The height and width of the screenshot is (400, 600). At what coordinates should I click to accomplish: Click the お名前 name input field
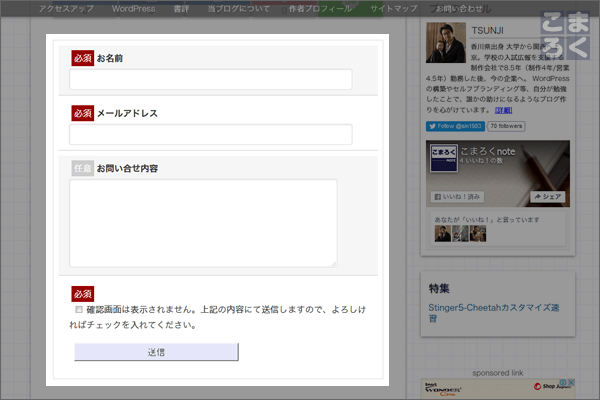click(210, 80)
